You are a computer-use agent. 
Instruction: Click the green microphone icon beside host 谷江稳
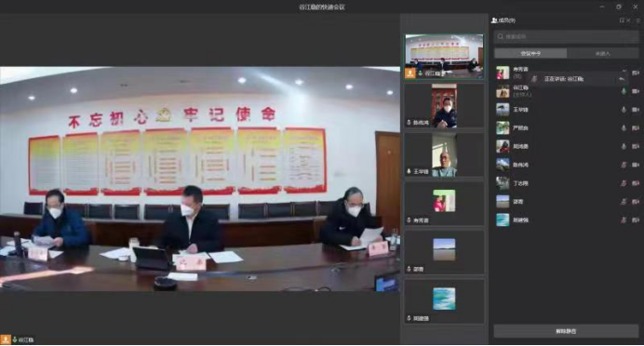(624, 91)
